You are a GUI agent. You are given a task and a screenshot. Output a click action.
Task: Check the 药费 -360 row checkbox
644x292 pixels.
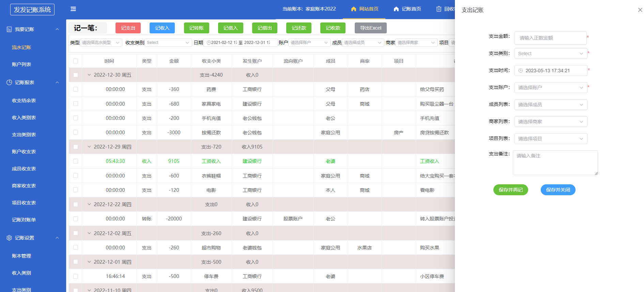click(76, 89)
